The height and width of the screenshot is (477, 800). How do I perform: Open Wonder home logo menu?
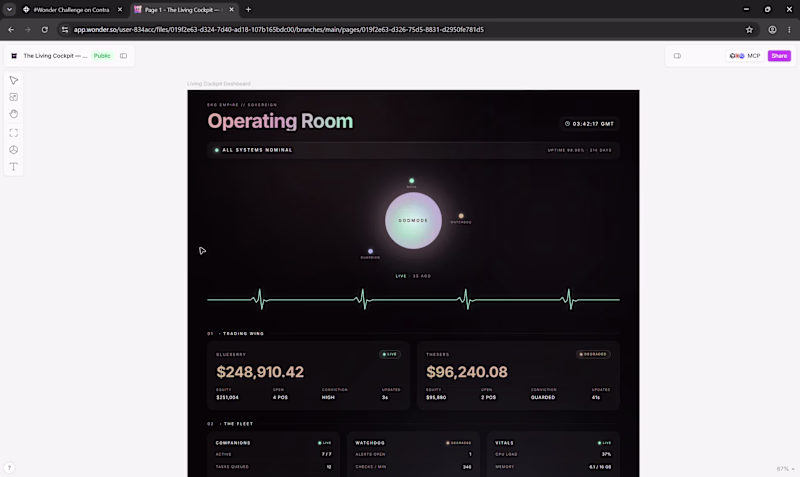pos(14,56)
